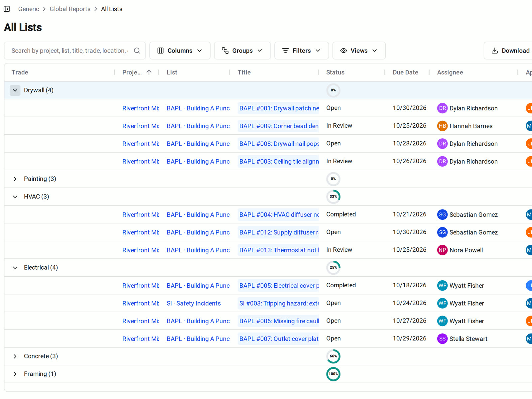Collapse the Drywall (4) group
Image resolution: width=532 pixels, height=399 pixels.
pos(15,90)
